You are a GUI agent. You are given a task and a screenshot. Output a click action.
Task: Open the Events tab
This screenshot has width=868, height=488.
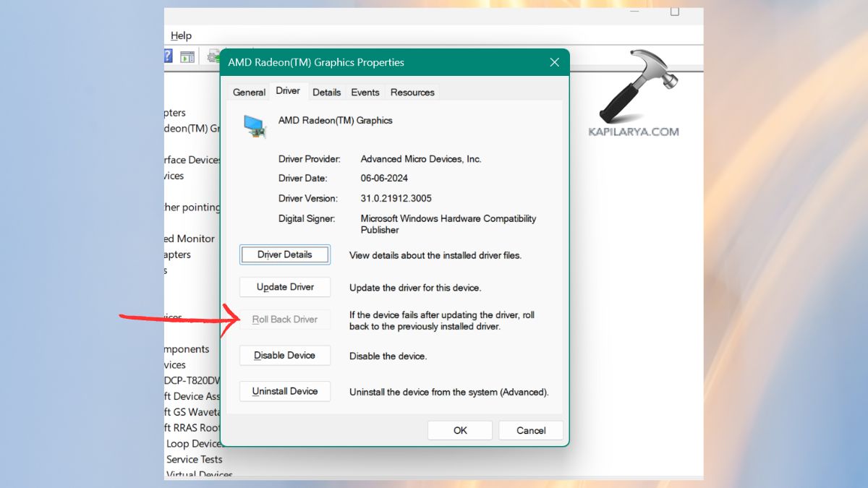tap(365, 93)
